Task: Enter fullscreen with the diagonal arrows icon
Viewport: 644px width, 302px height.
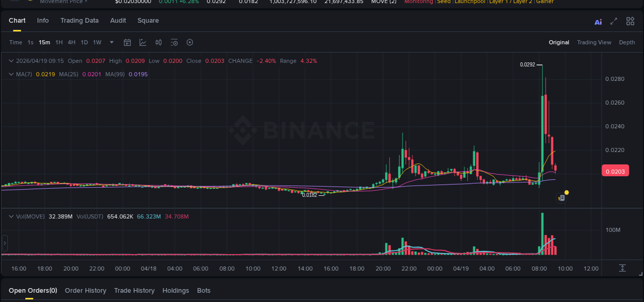Action: point(614,21)
